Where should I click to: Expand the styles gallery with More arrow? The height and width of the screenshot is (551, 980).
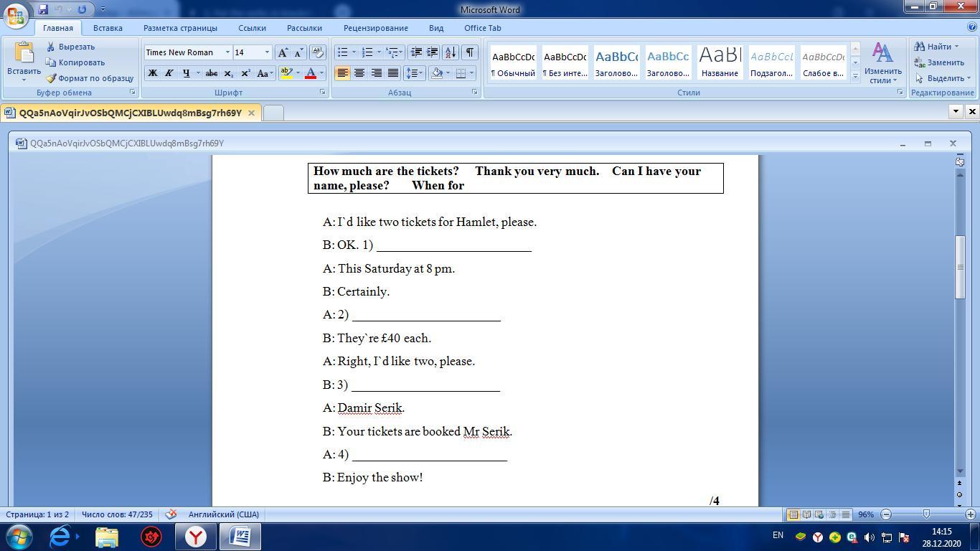[855, 75]
